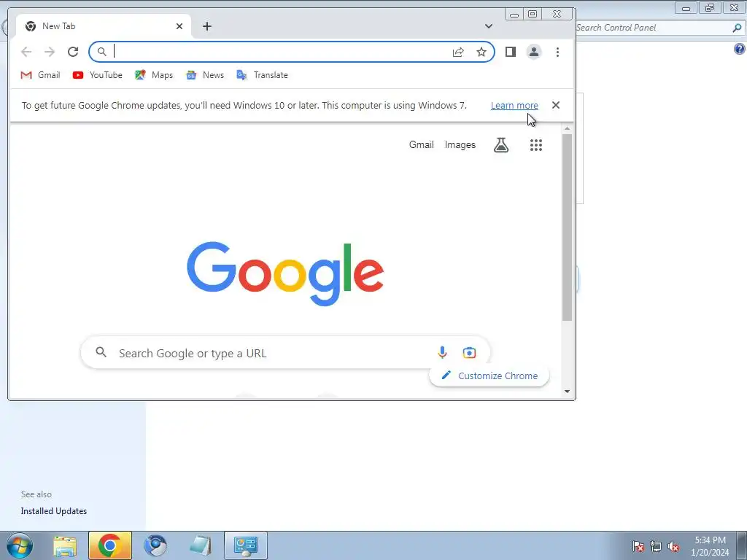Click the Google Chrome taskbar icon
Viewport: 747px width, 560px height.
point(109,545)
